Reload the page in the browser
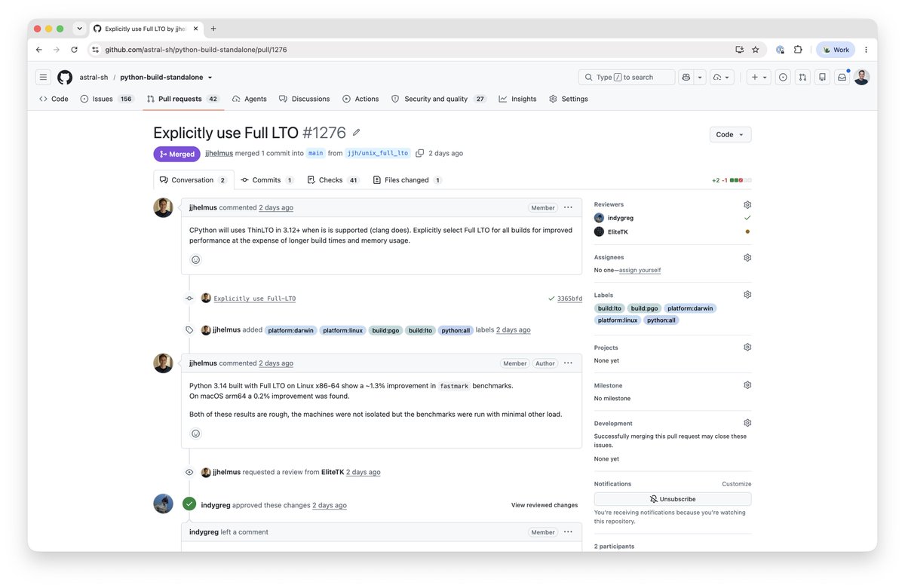 pos(74,50)
